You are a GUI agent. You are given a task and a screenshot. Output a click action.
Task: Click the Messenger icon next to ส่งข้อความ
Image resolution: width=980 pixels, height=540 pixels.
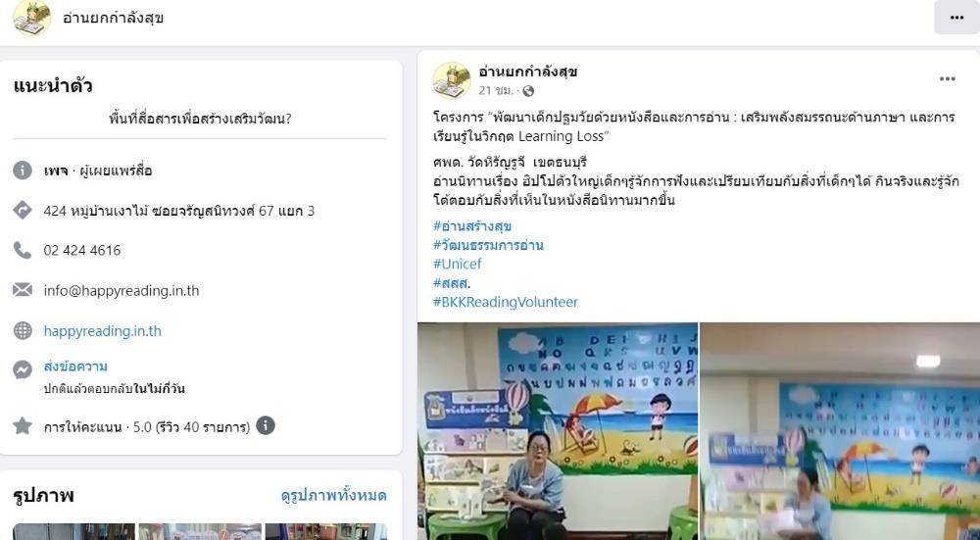point(23,369)
